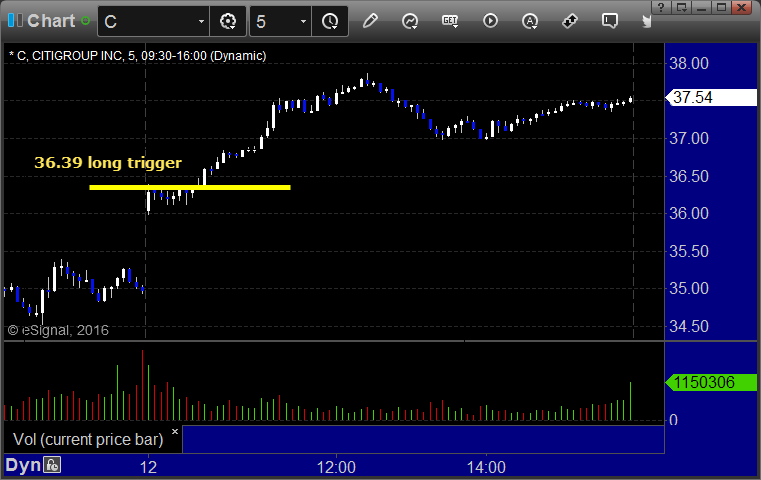
Task: Click the 35.50 price axis label
Action: [689, 251]
